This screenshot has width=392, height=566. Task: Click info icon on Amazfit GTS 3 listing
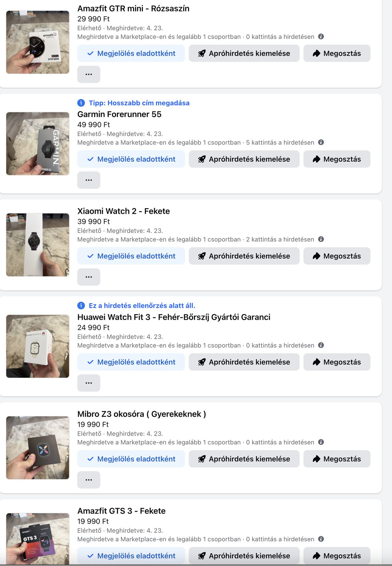tap(321, 539)
